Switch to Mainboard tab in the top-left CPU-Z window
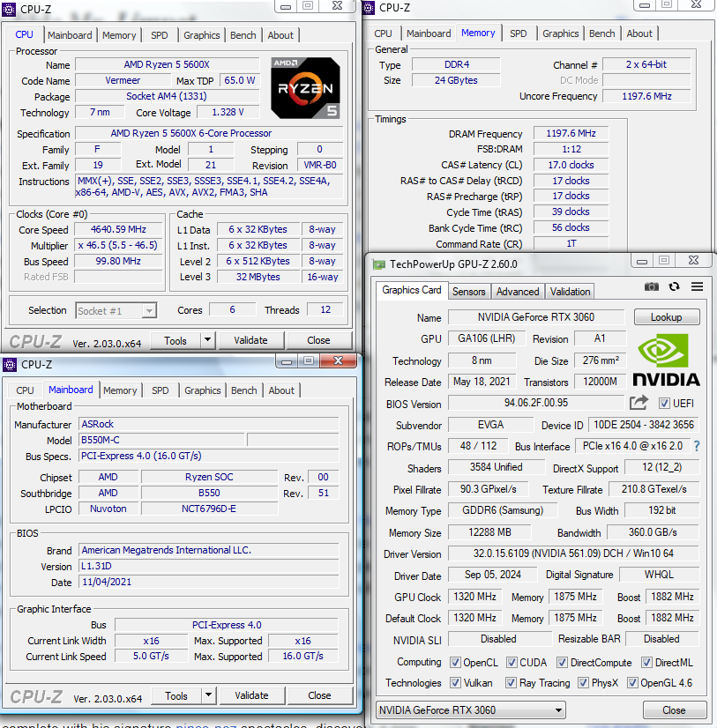The image size is (717, 728). pos(70,35)
